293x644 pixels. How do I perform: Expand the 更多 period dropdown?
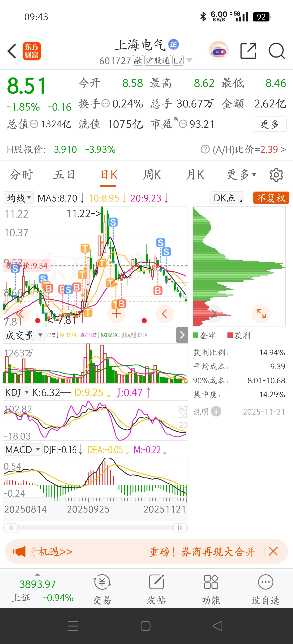(241, 175)
